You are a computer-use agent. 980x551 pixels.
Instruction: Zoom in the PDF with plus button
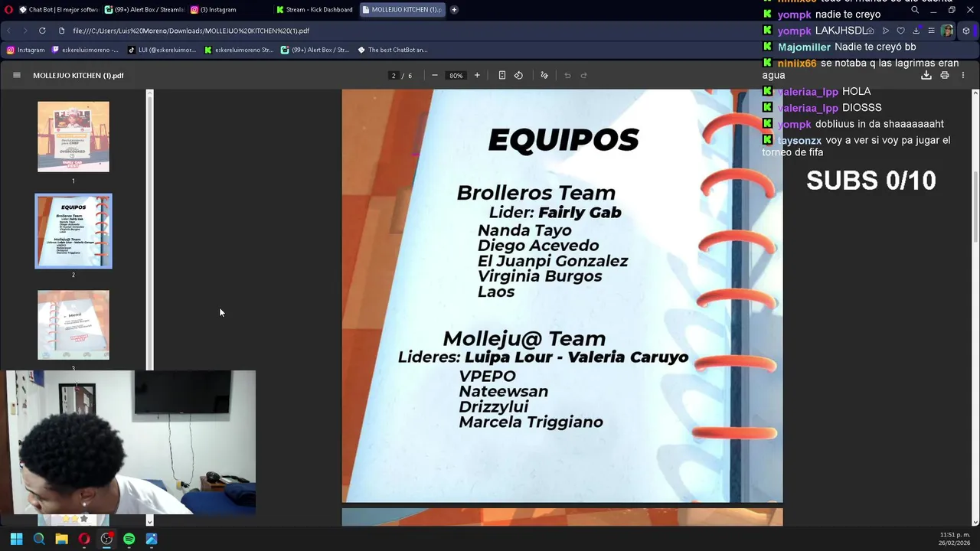click(477, 75)
